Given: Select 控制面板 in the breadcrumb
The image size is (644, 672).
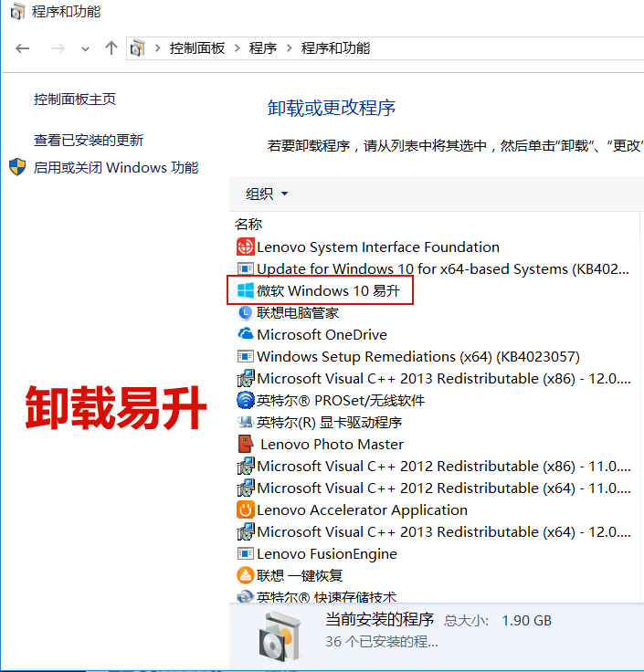Looking at the screenshot, I should [197, 48].
